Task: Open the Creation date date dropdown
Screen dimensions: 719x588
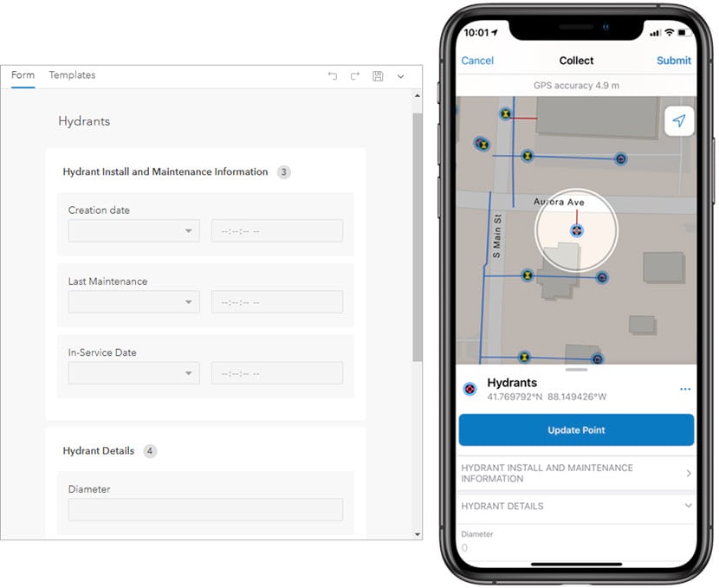Action: [x=134, y=231]
